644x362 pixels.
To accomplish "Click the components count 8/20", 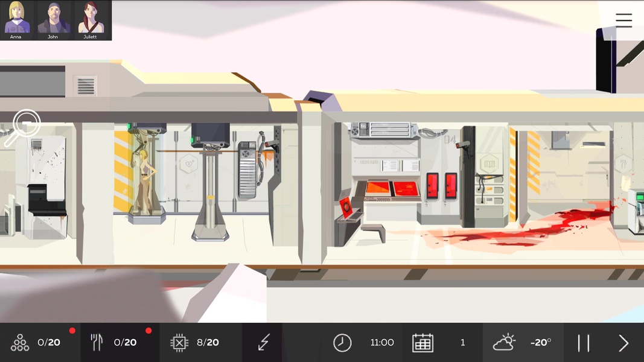I will (x=208, y=342).
